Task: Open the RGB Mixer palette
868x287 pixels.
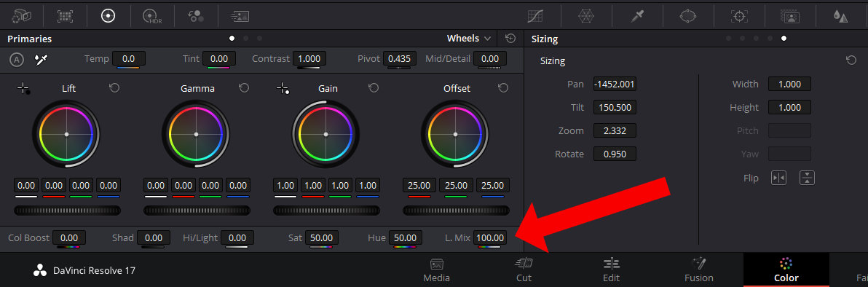Action: [196, 16]
